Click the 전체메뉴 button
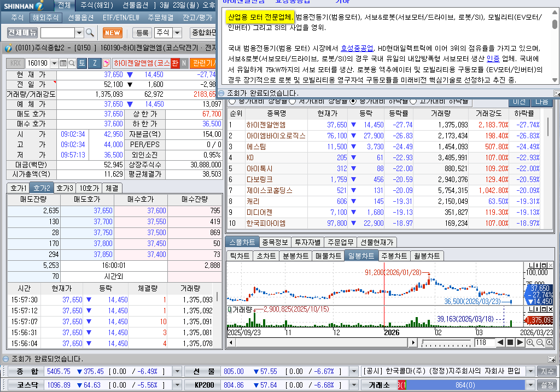Image resolution: width=560 pixels, height=392 pixels. tap(22, 33)
